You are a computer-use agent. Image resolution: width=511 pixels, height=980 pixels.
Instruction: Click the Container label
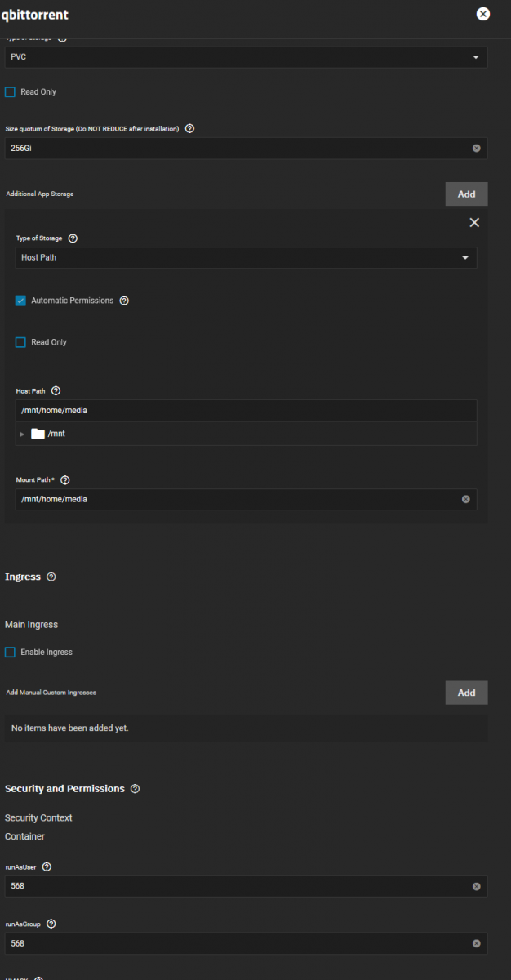point(24,836)
